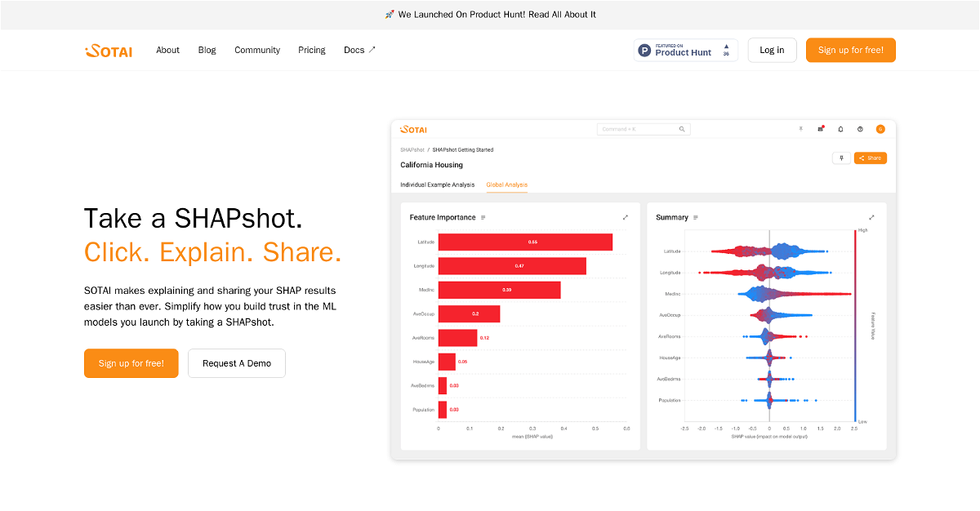The height and width of the screenshot is (511, 980).
Task: Select the Global Analysis tab
Action: click(507, 184)
